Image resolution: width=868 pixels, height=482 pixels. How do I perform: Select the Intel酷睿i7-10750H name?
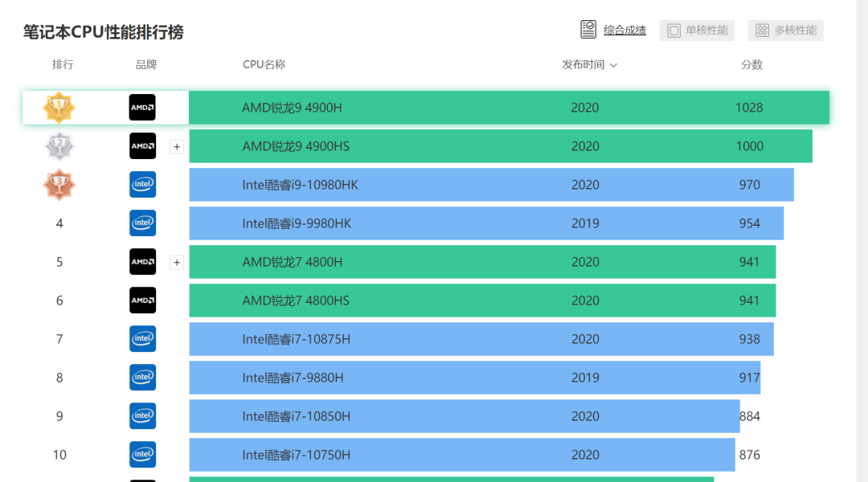click(x=296, y=455)
